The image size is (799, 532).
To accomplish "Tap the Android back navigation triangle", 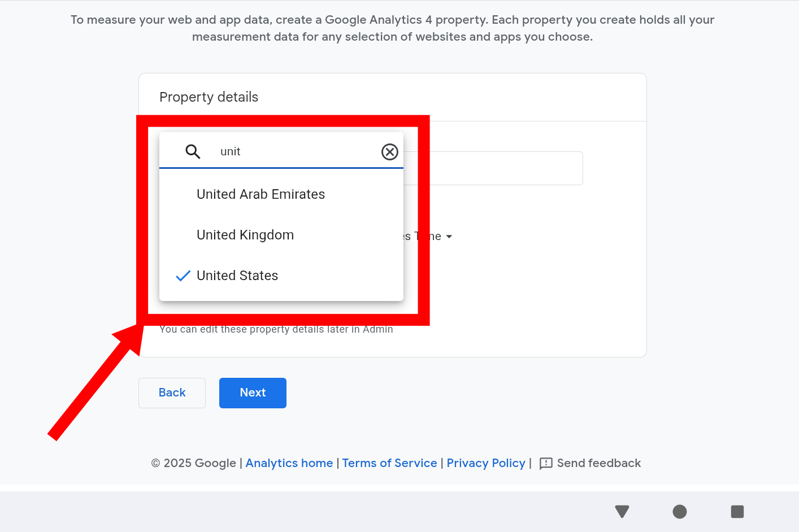I will [622, 512].
